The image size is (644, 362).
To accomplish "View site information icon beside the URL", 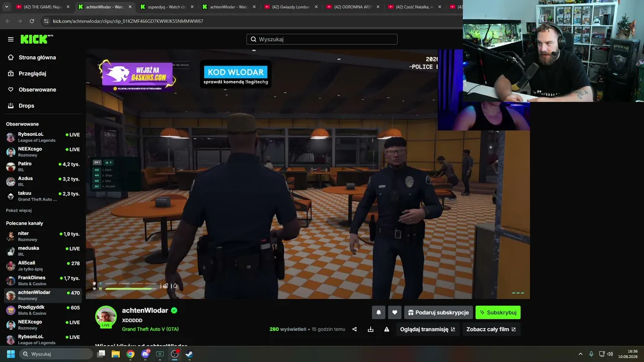I will pyautogui.click(x=46, y=21).
